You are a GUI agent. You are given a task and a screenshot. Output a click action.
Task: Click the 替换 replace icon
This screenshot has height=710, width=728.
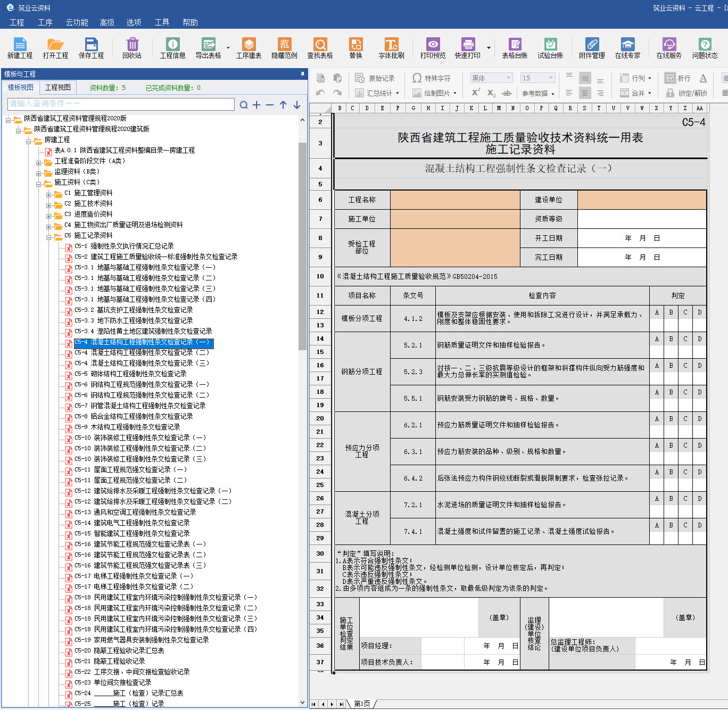click(355, 48)
